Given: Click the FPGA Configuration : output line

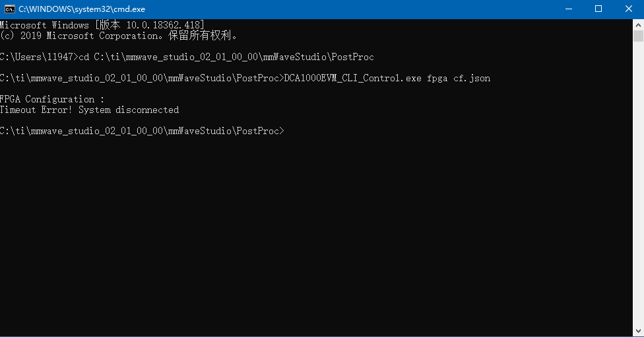Looking at the screenshot, I should (51, 99).
